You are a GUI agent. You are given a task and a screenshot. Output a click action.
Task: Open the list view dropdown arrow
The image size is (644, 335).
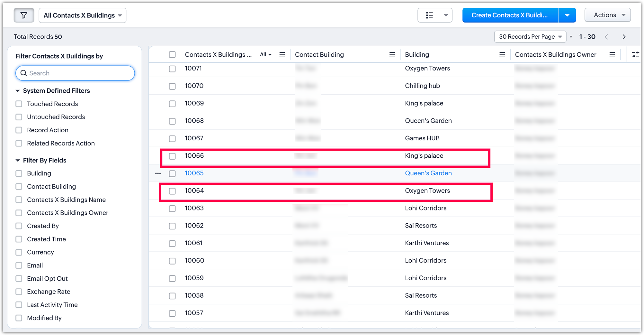(x=446, y=15)
